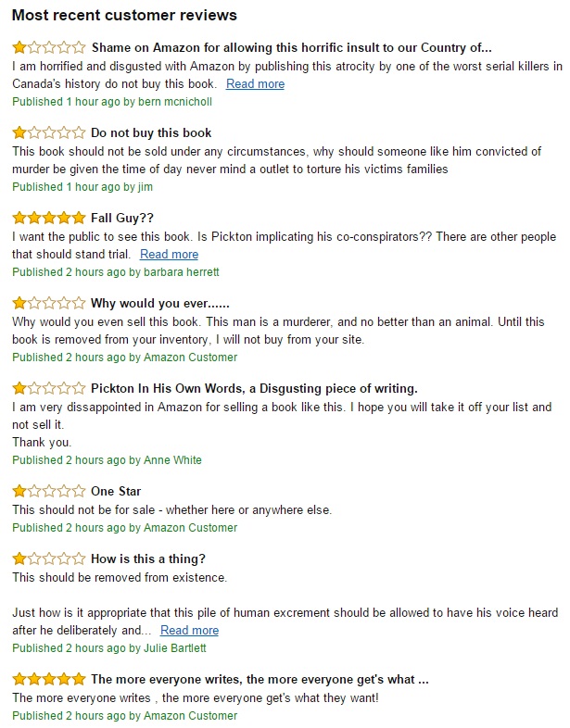The width and height of the screenshot is (570, 728).
Task: Open 'Do not buy this book' review title
Action: (x=151, y=132)
